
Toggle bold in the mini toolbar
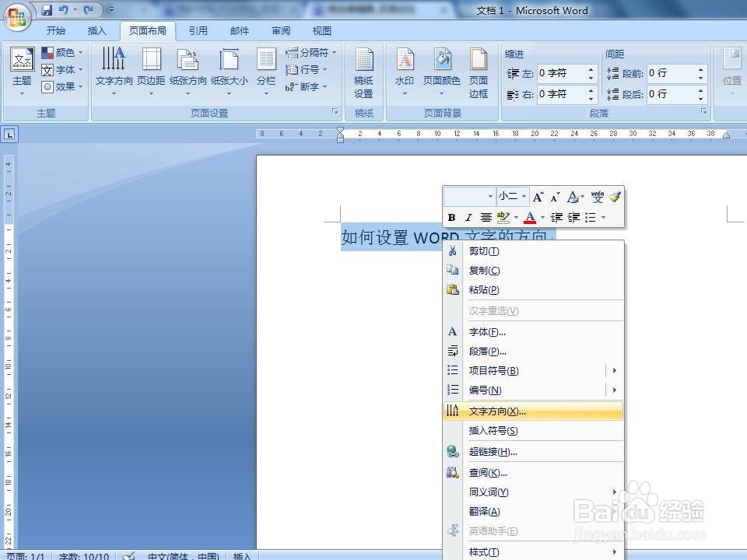coord(451,218)
